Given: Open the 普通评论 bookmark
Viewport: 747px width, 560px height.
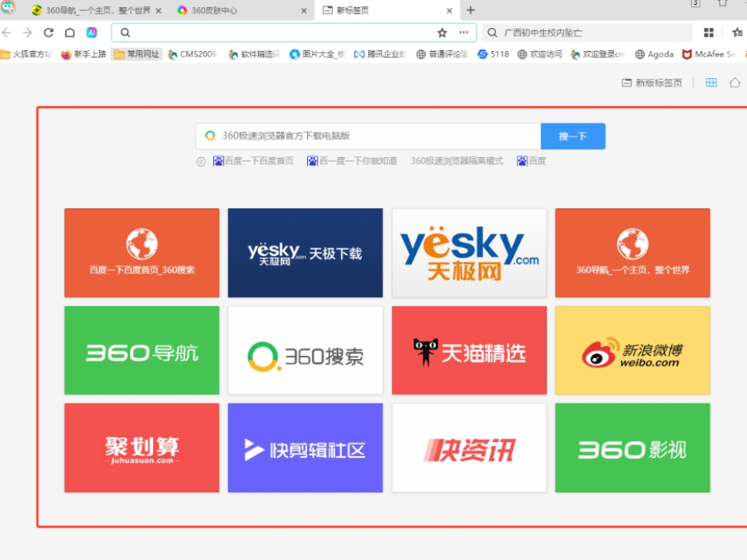Looking at the screenshot, I should (443, 54).
